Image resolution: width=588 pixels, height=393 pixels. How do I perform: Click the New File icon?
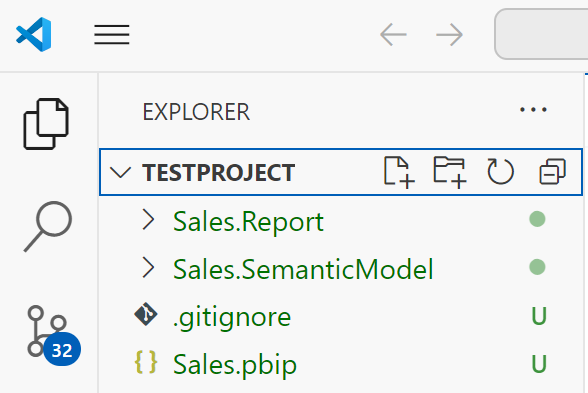tap(399, 172)
